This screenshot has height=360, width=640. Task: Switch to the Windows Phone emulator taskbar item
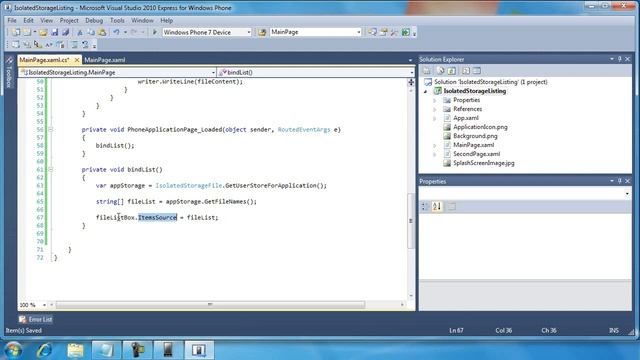(167, 350)
